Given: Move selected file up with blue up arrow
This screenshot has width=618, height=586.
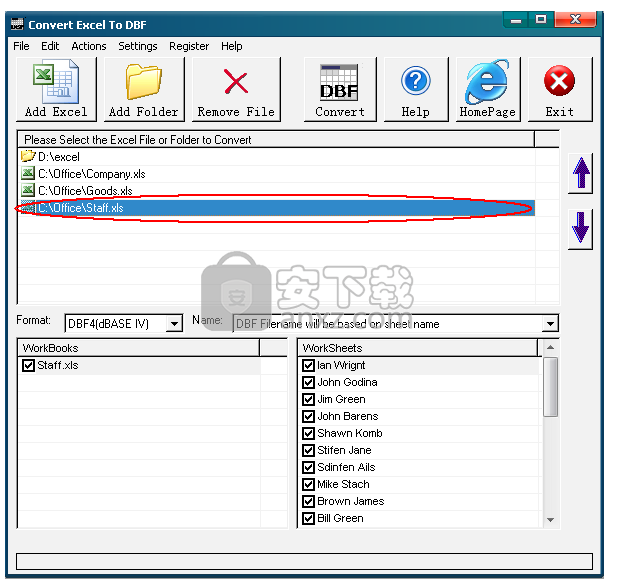Looking at the screenshot, I should (581, 173).
